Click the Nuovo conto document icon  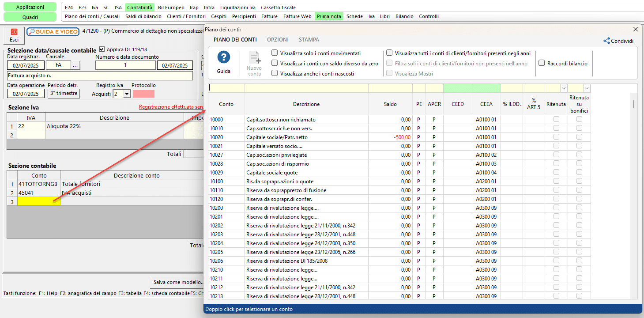(255, 59)
